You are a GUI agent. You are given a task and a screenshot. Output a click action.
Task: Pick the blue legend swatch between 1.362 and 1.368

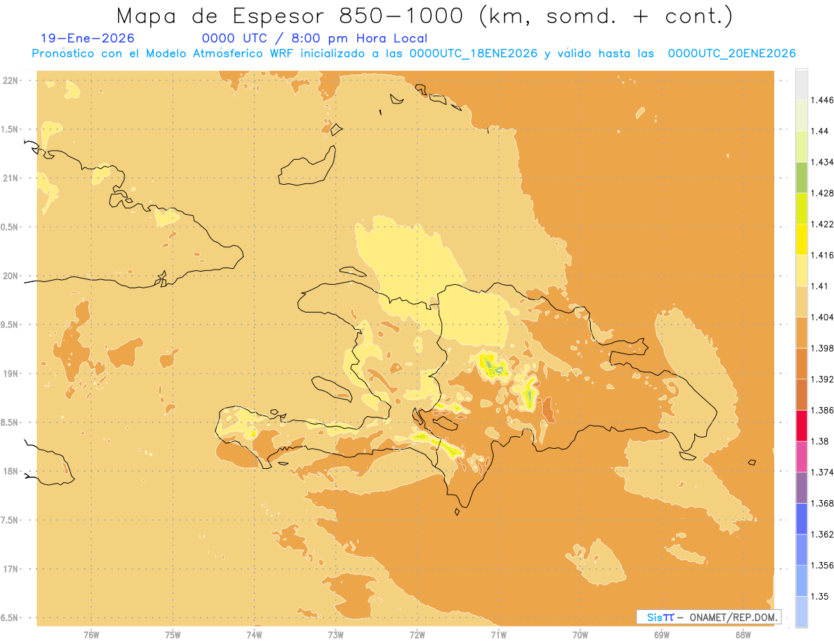(801, 519)
